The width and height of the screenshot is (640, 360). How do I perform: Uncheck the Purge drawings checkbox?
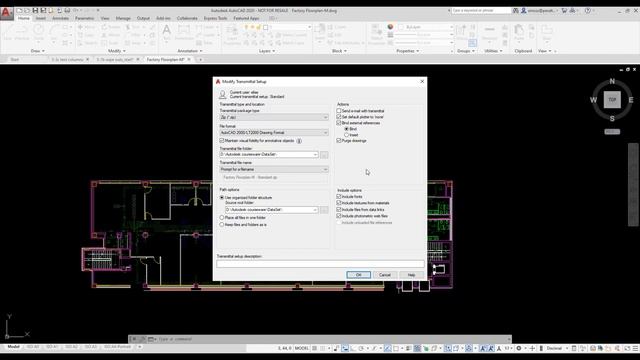339,140
